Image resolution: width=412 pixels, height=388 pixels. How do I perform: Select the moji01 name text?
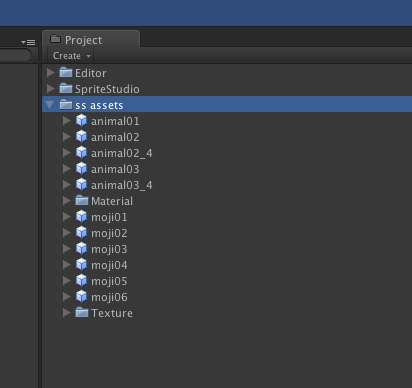(x=109, y=217)
